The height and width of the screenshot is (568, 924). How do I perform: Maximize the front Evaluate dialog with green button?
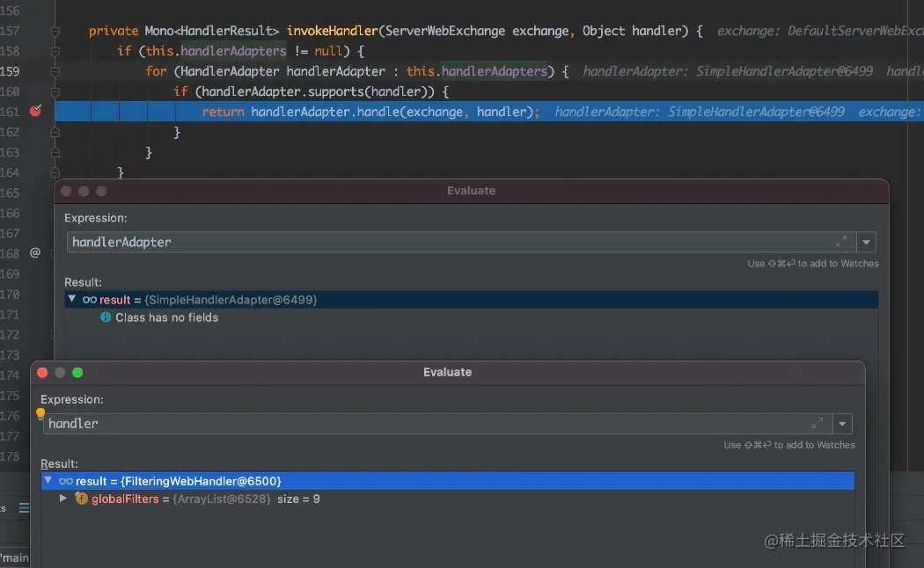point(77,373)
